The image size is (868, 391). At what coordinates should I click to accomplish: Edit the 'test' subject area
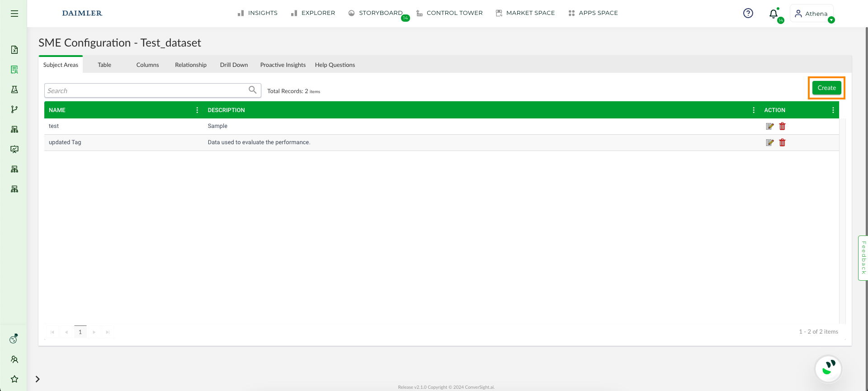click(770, 126)
